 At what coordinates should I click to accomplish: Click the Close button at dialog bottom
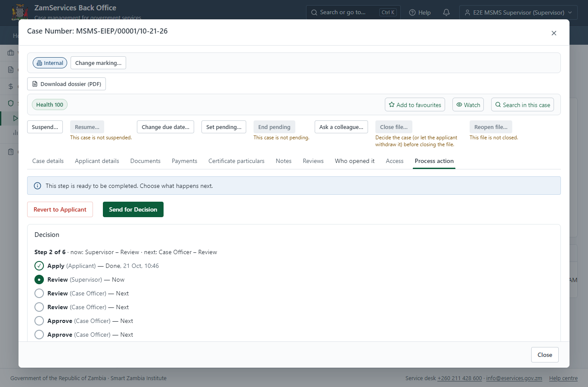pyautogui.click(x=545, y=355)
